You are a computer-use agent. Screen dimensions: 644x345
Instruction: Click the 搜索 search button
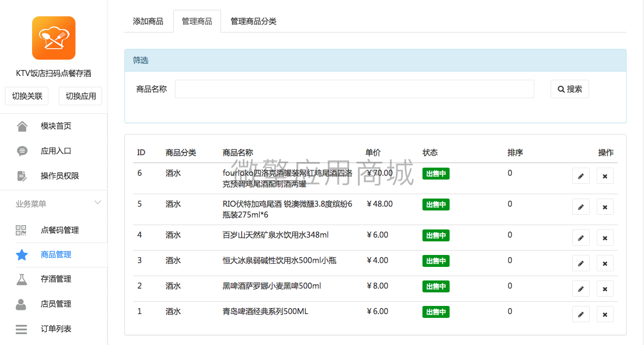[x=570, y=89]
